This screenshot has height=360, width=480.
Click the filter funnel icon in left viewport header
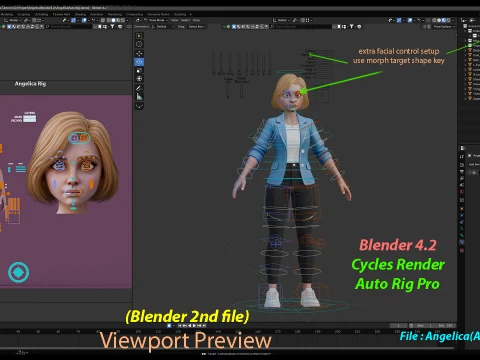(112, 27)
